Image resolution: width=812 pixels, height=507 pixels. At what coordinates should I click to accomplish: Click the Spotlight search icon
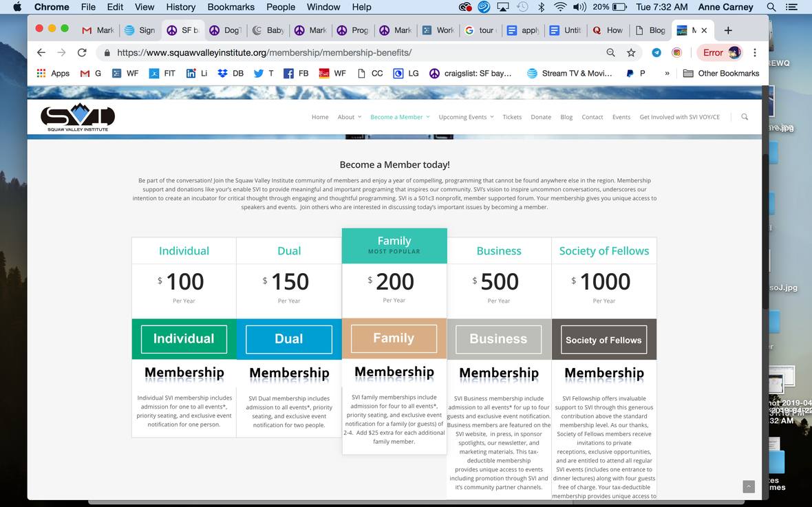(771, 7)
